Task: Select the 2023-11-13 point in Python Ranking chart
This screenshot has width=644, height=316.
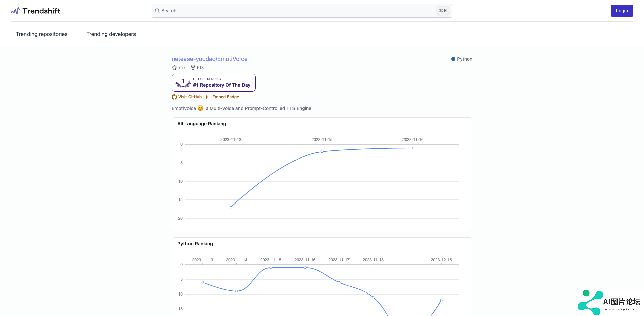Action: point(203,282)
